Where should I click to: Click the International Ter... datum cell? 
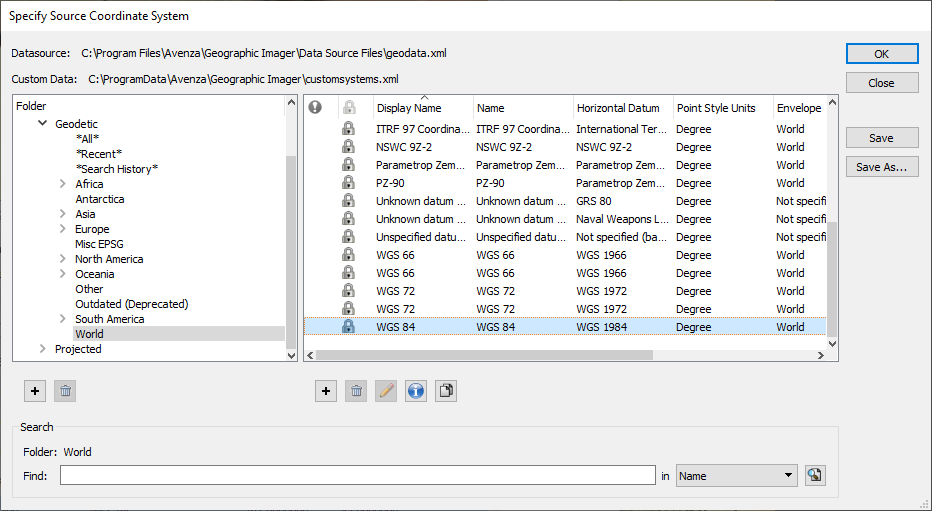(x=623, y=129)
